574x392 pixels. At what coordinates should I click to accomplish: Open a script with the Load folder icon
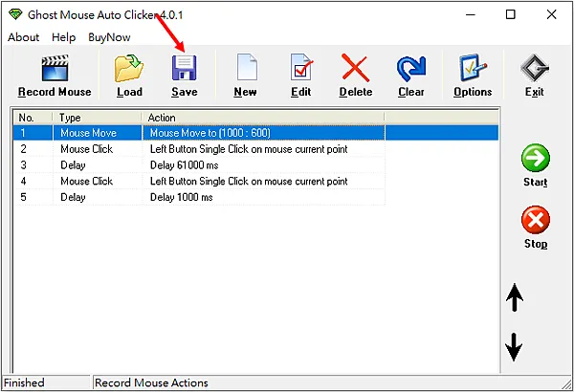[x=129, y=69]
